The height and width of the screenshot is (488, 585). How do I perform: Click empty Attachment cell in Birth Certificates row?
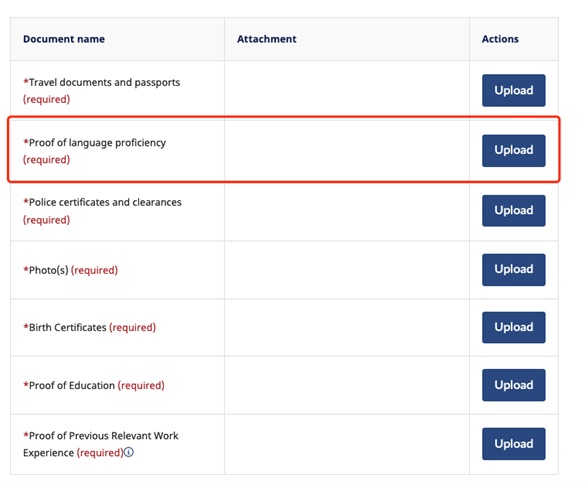[x=347, y=327]
